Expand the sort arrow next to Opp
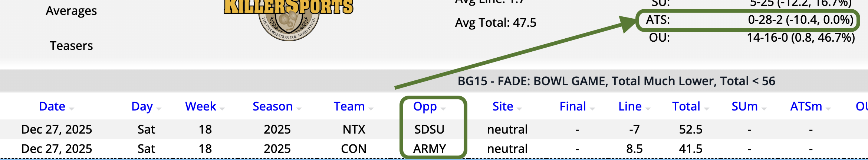Screen dimensions: 868x160 tap(443, 109)
